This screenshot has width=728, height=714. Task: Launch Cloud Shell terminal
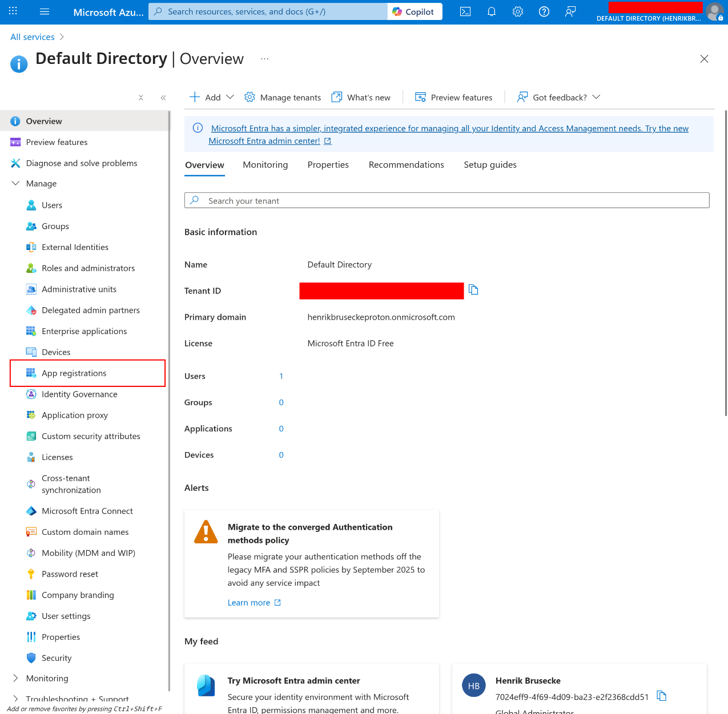(x=465, y=11)
